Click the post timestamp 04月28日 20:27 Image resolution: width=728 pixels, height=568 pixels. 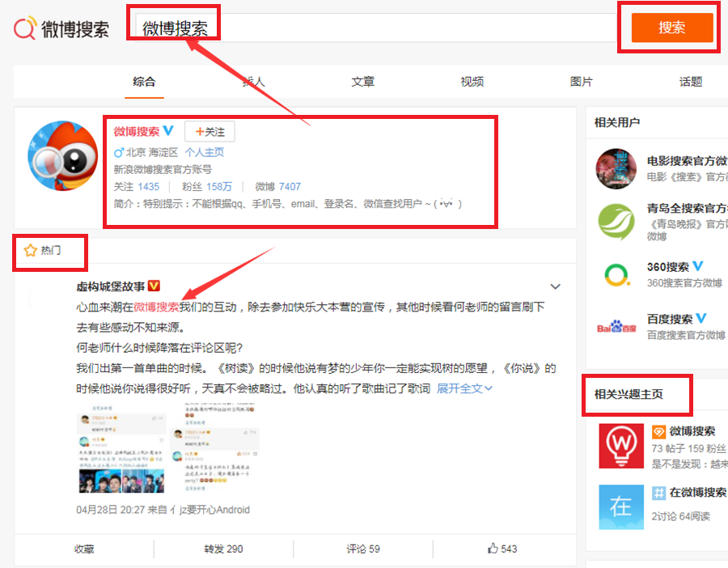tap(111, 510)
